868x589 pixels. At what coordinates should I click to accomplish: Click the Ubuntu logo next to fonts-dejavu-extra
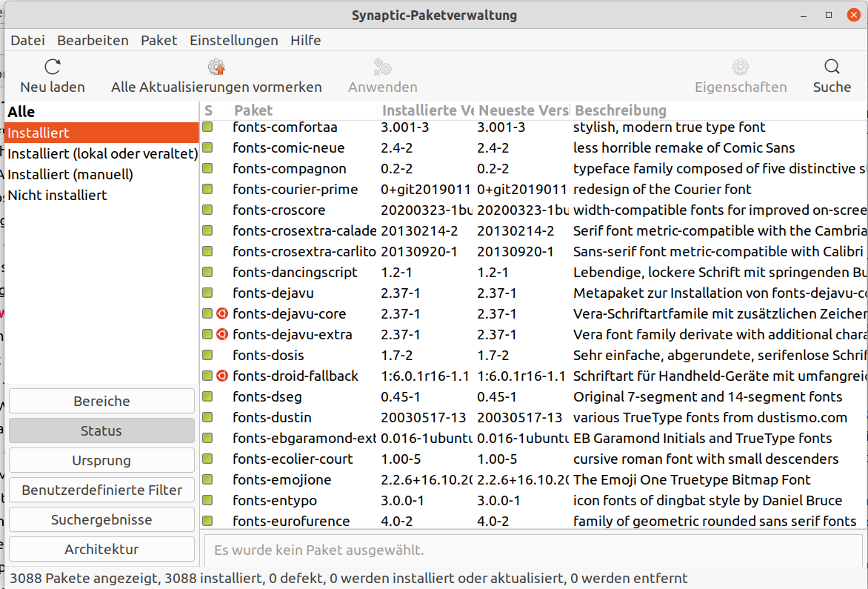pyautogui.click(x=221, y=335)
